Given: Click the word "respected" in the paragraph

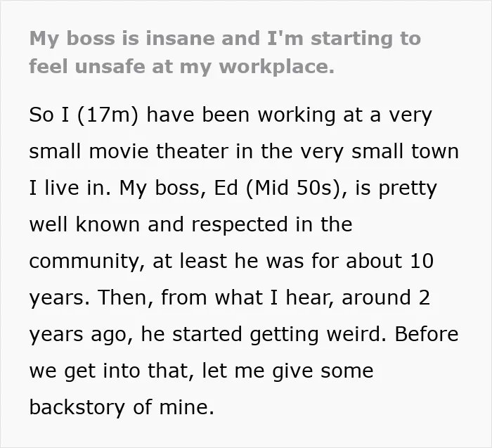Looking at the screenshot, I should click(x=240, y=226).
